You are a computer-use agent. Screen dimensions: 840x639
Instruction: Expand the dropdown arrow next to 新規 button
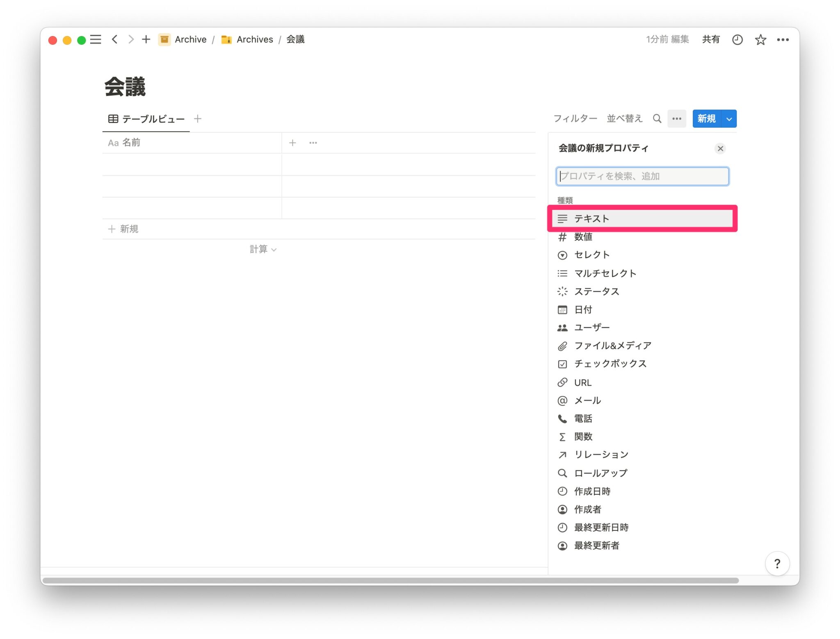pyautogui.click(x=729, y=119)
